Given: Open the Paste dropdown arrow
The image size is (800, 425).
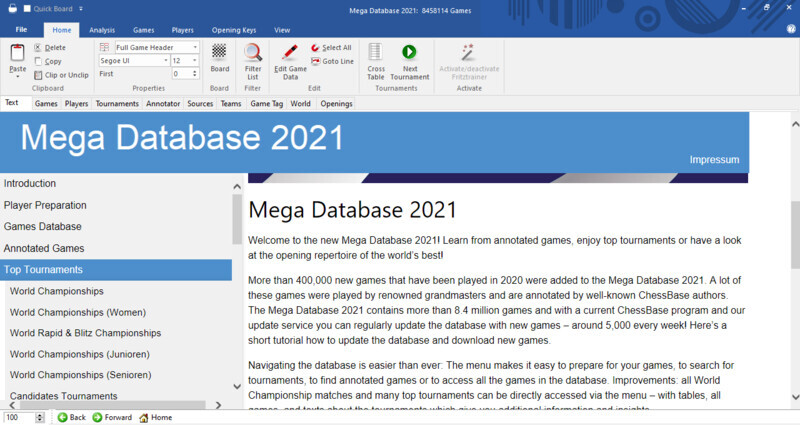Looking at the screenshot, I should coord(17,77).
